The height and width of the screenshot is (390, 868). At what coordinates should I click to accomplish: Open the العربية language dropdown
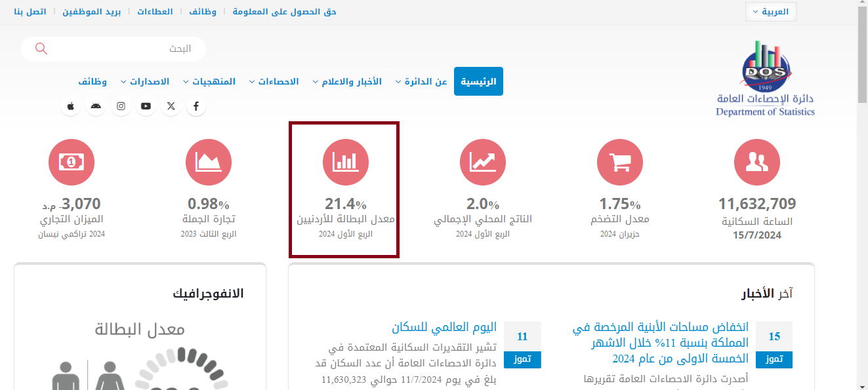click(x=771, y=12)
